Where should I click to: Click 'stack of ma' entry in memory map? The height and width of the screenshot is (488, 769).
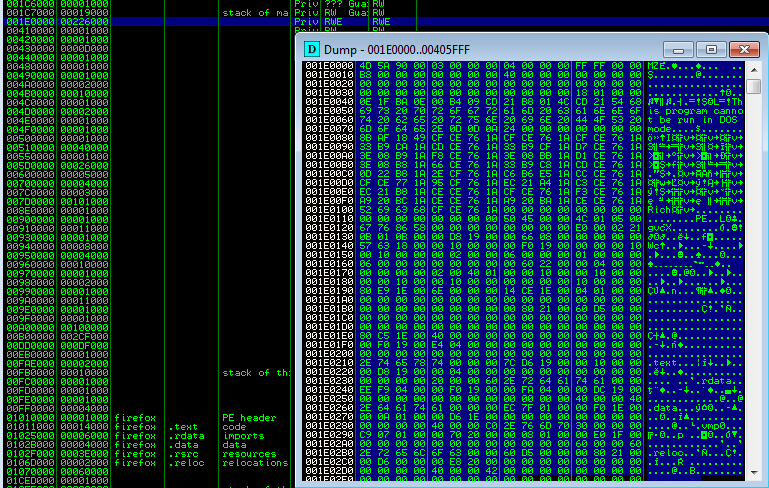(256, 13)
